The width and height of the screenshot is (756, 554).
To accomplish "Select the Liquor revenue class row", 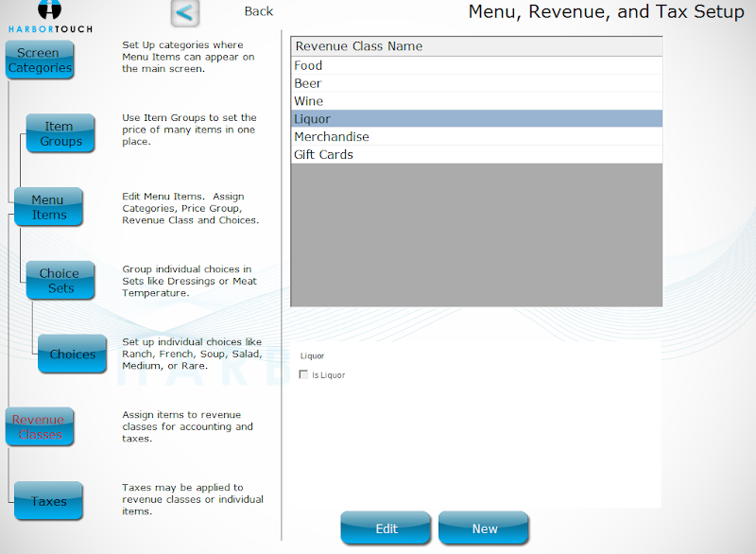I will (477, 118).
